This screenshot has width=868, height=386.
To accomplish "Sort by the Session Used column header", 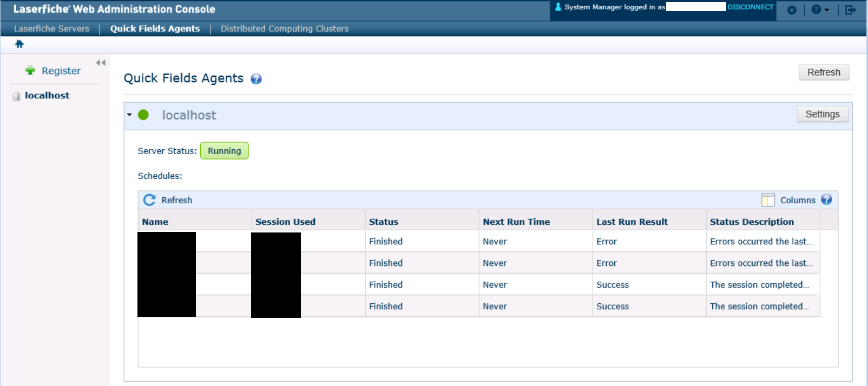I will (x=308, y=221).
